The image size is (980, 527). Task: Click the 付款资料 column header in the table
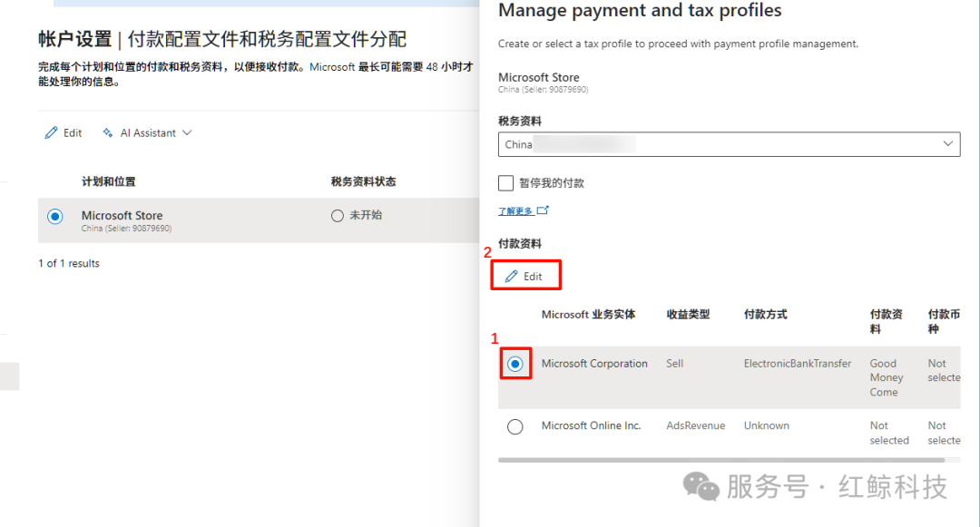(x=887, y=321)
